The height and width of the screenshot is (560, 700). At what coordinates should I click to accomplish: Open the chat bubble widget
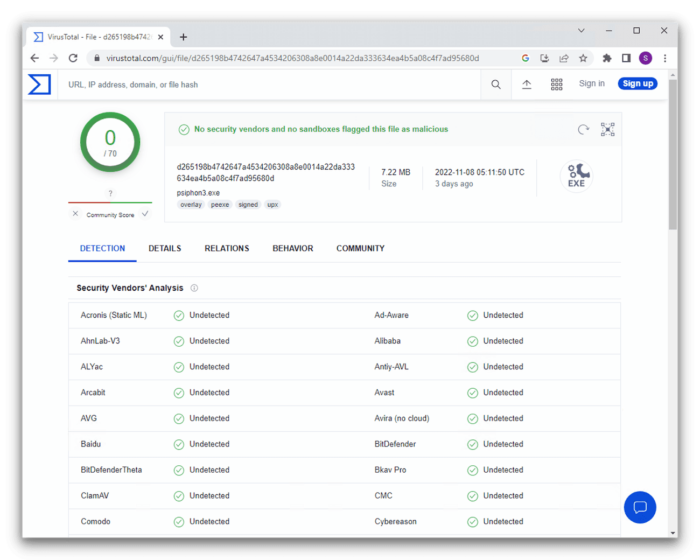(x=639, y=507)
